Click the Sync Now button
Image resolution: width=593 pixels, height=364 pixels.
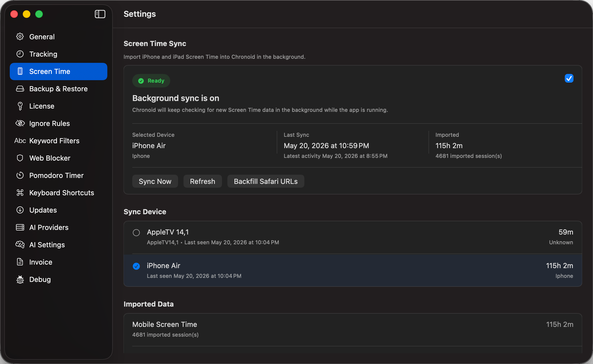tap(155, 181)
